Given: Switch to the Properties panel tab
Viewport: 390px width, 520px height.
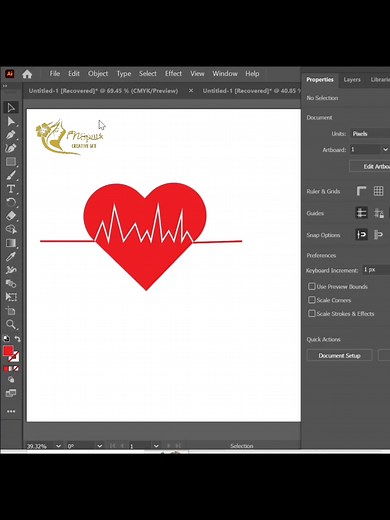Looking at the screenshot, I should (x=320, y=80).
